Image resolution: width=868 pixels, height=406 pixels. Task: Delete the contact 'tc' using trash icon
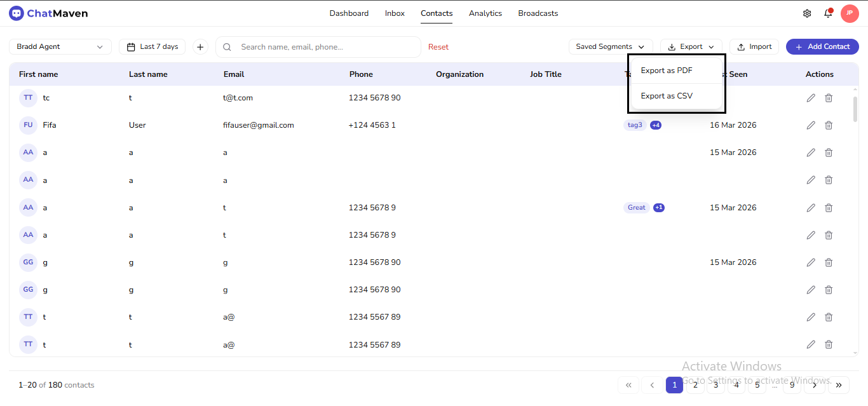coord(829,97)
